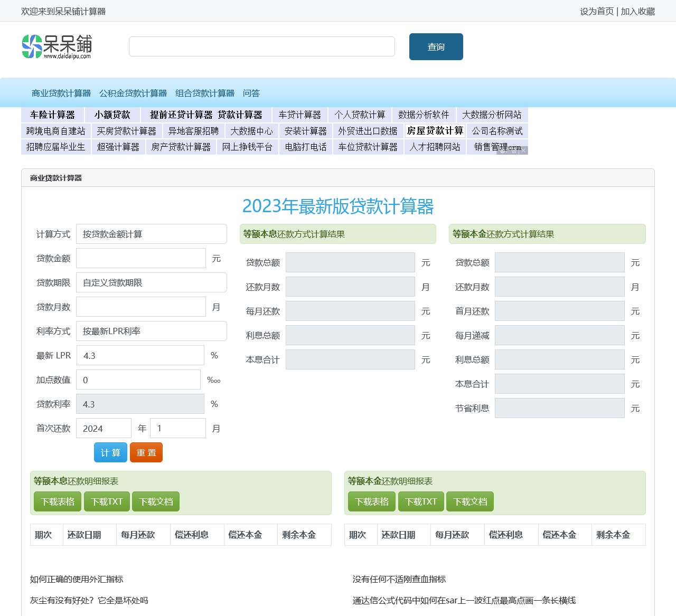676x616 pixels.
Task: Click 下载文档 under 等额本息 report
Action: click(156, 501)
